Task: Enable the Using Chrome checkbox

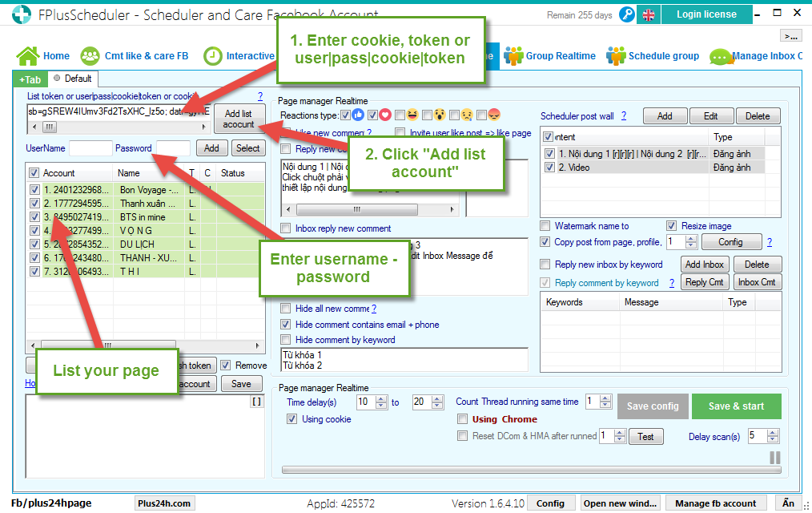Action: pyautogui.click(x=462, y=418)
